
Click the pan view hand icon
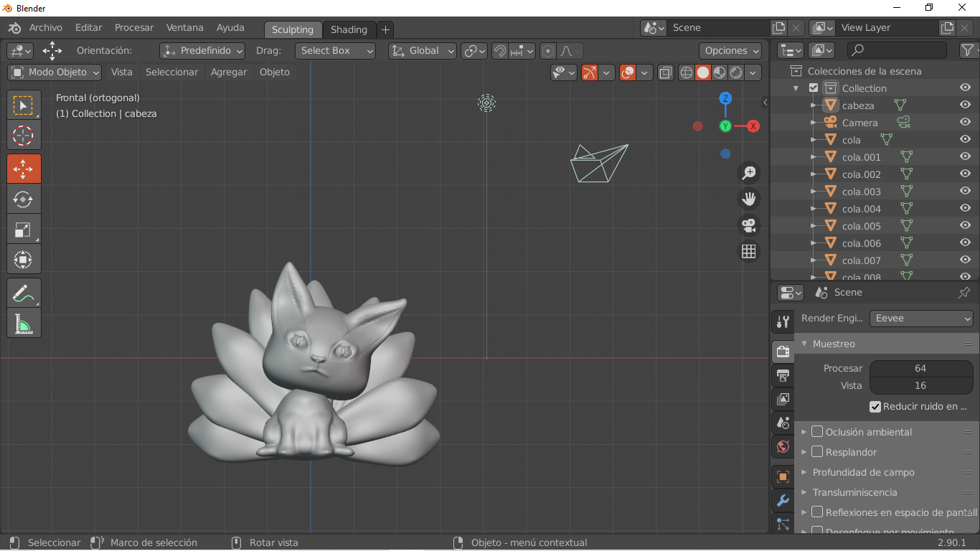(749, 199)
